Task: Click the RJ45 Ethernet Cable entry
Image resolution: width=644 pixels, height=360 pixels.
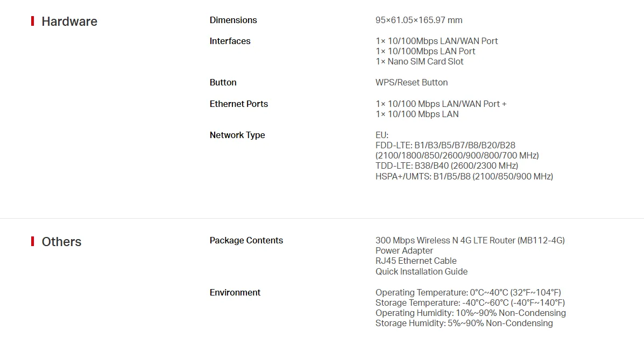Action: (x=415, y=261)
